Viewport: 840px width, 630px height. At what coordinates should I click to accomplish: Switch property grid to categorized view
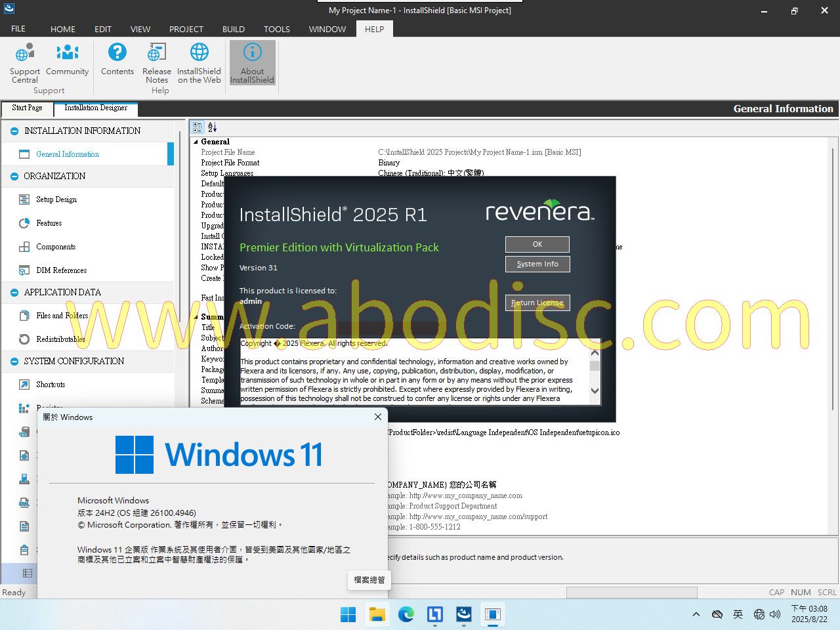coord(198,127)
